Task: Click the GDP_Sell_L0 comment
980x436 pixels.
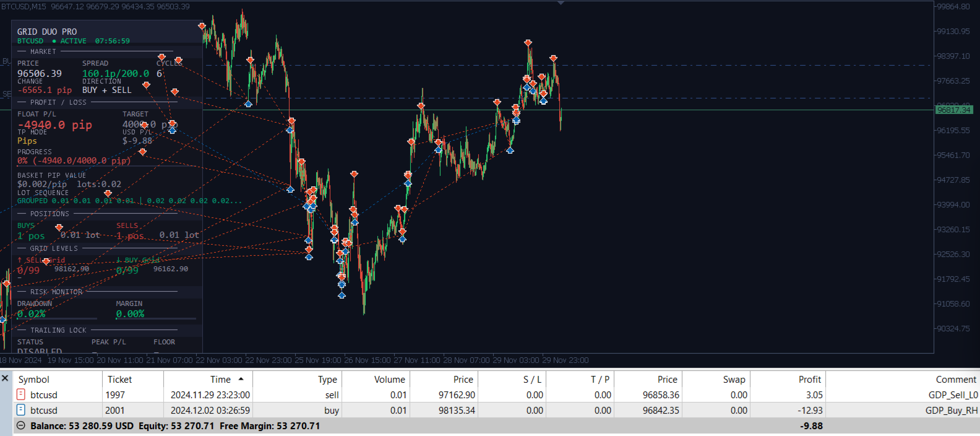Action: [x=953, y=395]
